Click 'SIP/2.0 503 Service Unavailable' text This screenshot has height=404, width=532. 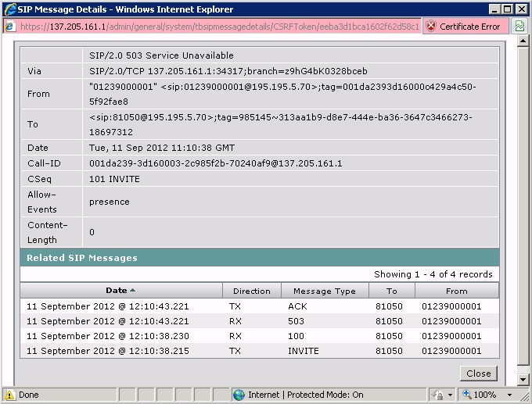tap(161, 55)
